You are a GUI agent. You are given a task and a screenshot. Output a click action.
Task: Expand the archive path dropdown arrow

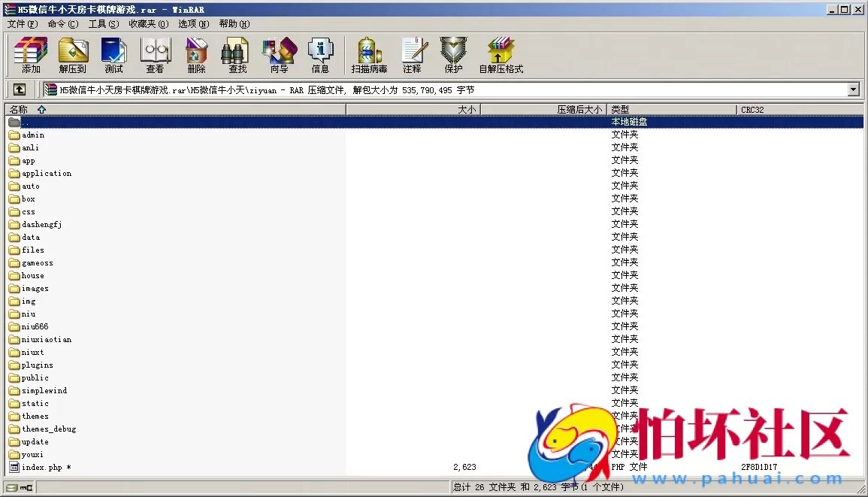(x=853, y=90)
